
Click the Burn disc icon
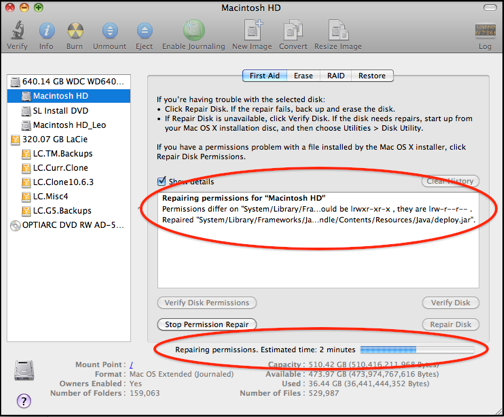pos(75,31)
